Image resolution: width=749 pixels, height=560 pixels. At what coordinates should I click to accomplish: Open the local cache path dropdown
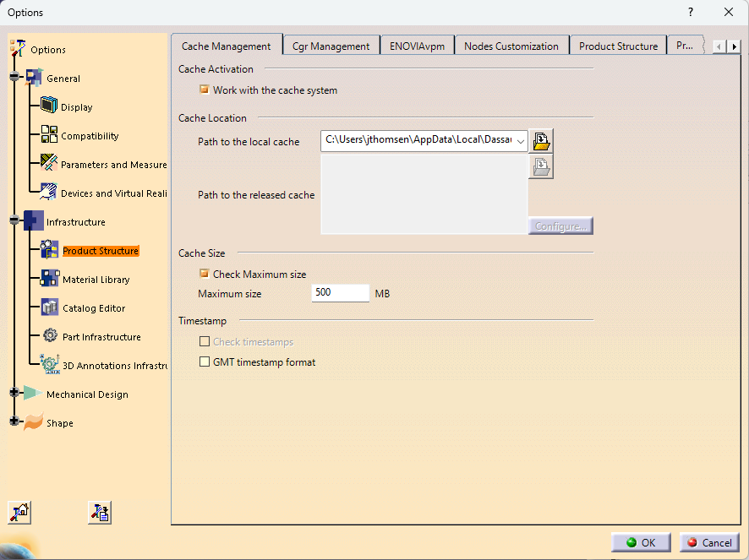521,141
